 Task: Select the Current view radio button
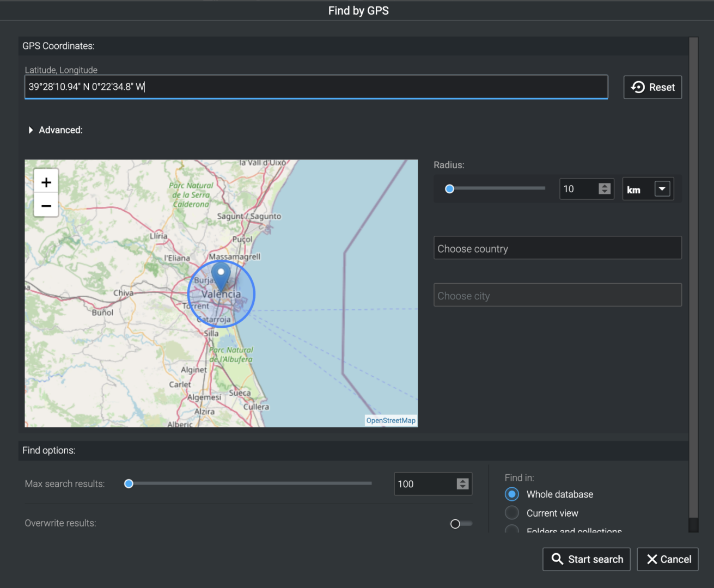pyautogui.click(x=511, y=512)
